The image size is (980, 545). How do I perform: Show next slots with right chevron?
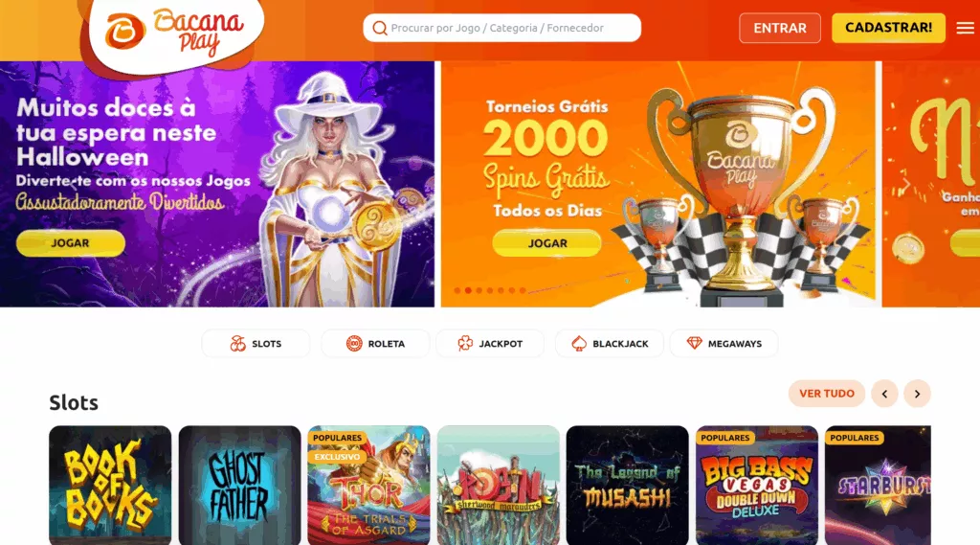[917, 394]
